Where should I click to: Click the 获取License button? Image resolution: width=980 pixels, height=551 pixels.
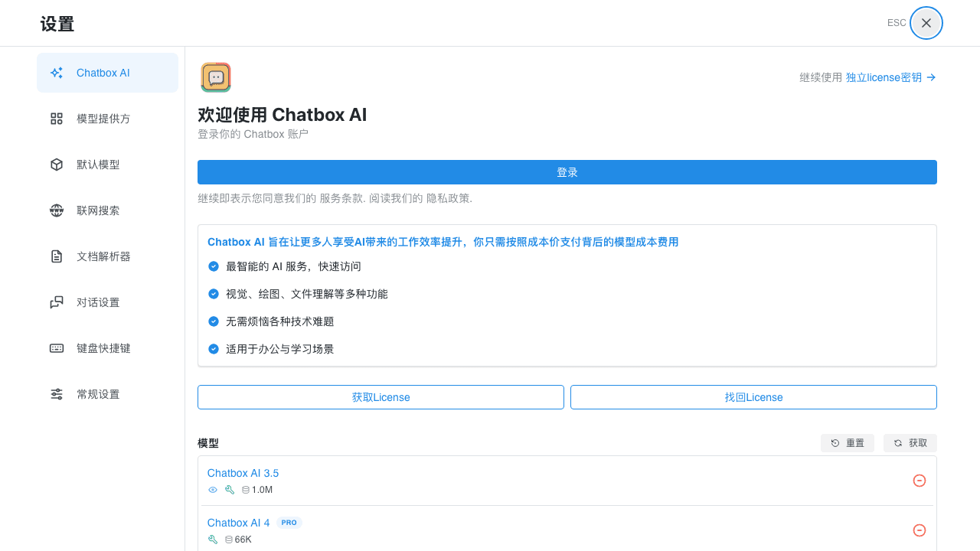tap(381, 396)
